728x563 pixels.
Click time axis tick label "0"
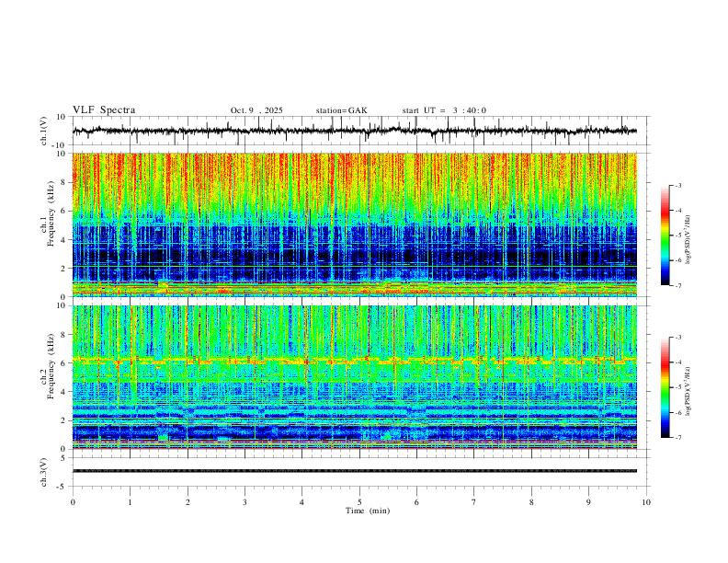click(x=73, y=502)
